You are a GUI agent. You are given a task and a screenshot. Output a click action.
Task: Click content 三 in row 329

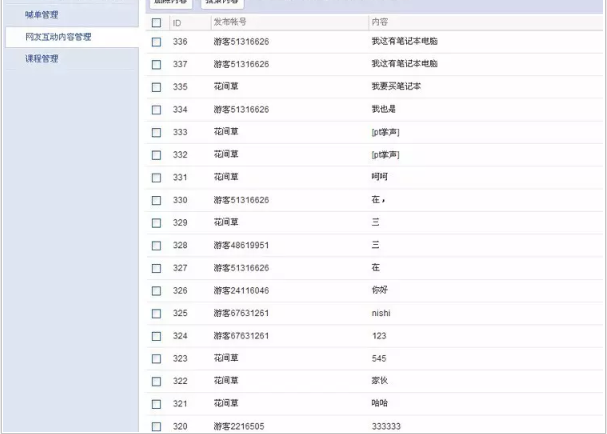coord(376,222)
